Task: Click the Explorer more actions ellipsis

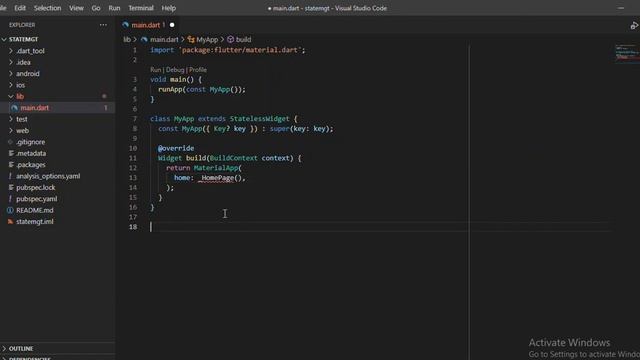Action: (103, 25)
